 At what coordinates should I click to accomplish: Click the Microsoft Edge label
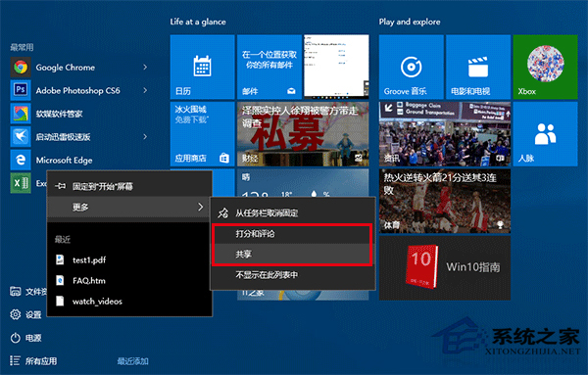tap(64, 161)
